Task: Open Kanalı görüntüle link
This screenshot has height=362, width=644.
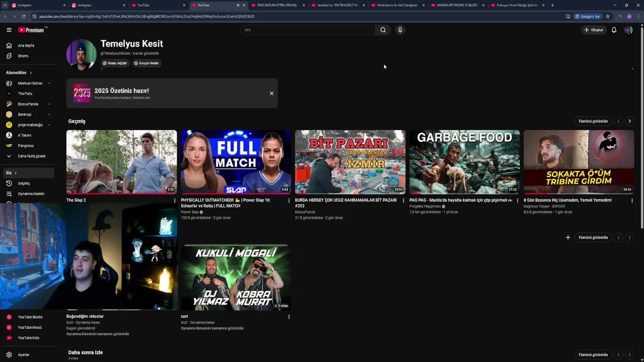Action: [x=146, y=53]
